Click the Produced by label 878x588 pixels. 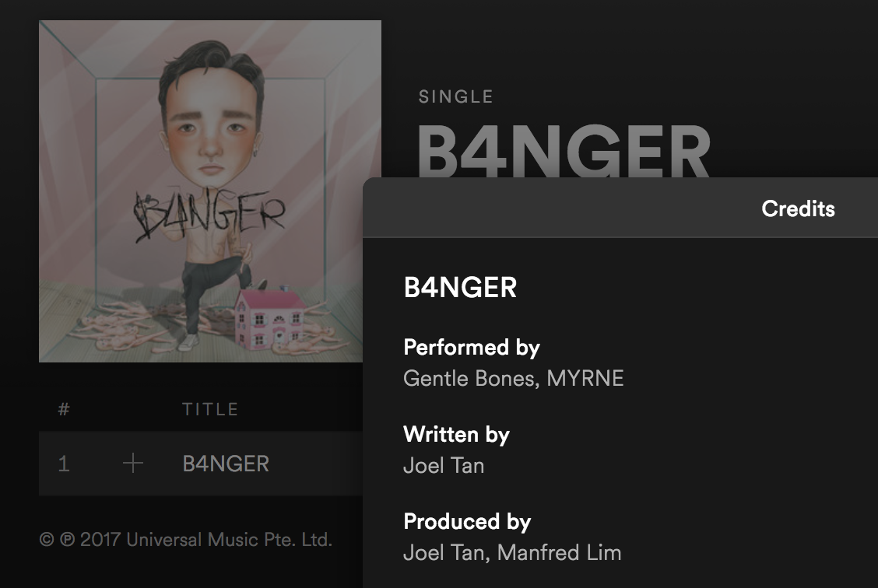coord(467,521)
